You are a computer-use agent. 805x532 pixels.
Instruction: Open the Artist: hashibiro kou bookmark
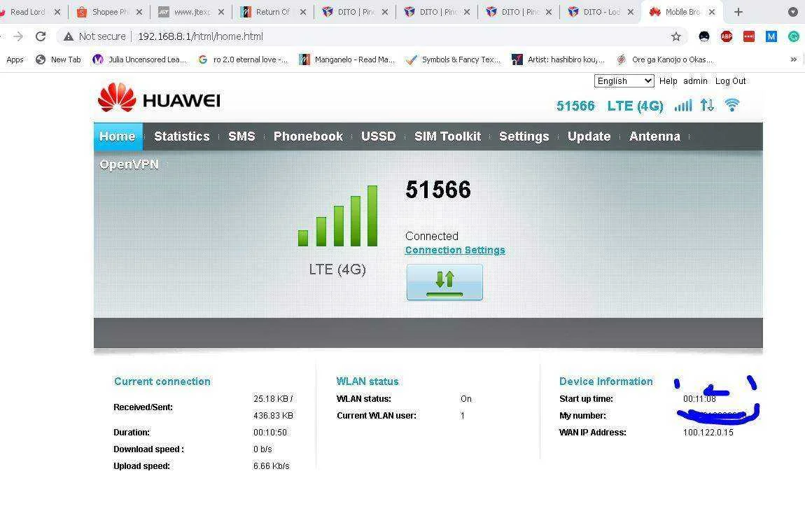559,59
